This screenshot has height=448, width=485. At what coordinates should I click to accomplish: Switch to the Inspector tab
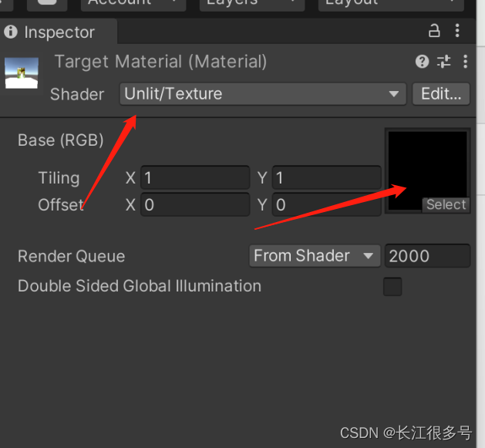coord(59,32)
